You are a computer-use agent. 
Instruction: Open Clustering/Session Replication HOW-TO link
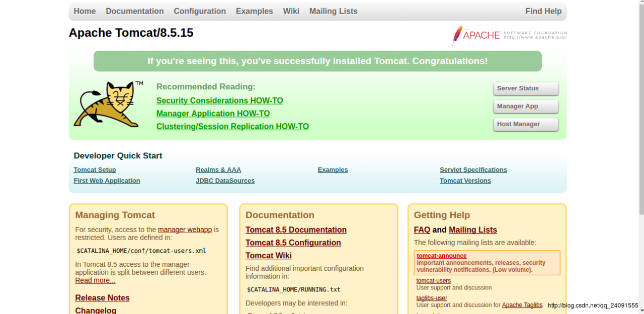[232, 127]
